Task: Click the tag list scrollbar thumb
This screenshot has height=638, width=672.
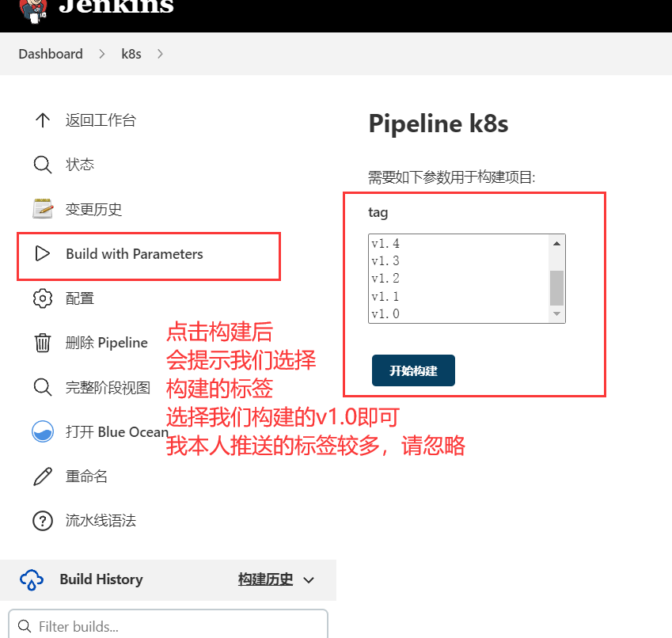Action: tap(556, 287)
